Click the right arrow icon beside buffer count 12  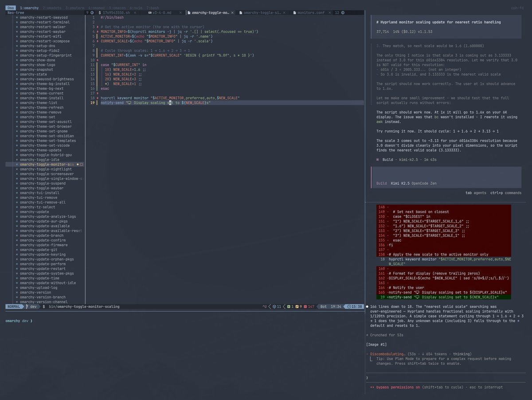click(343, 13)
